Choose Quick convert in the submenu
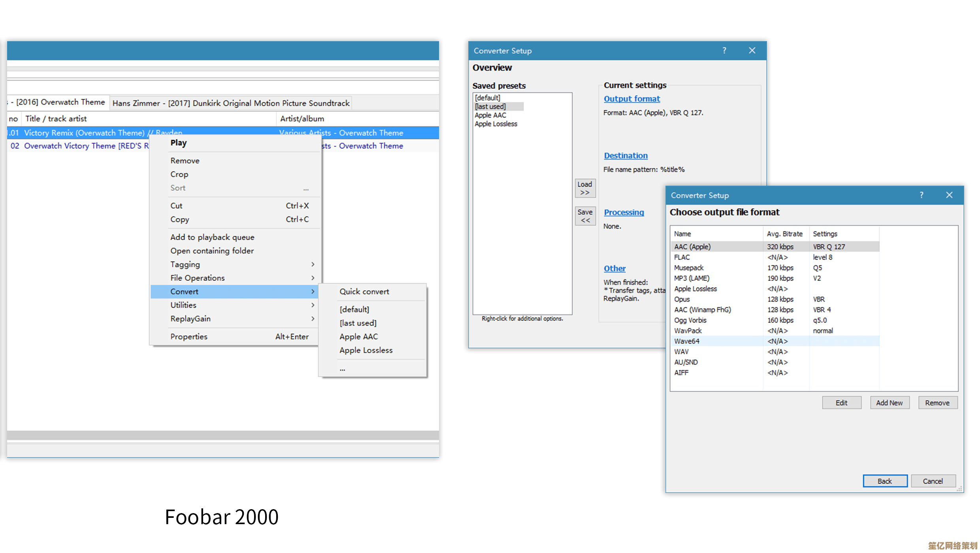Screen dimensions: 980x553 pyautogui.click(x=373, y=292)
